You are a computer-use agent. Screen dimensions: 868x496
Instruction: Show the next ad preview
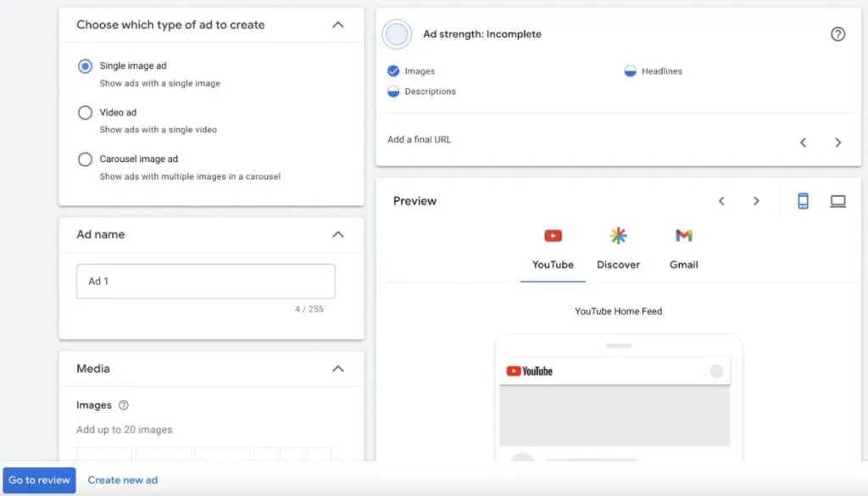point(756,201)
